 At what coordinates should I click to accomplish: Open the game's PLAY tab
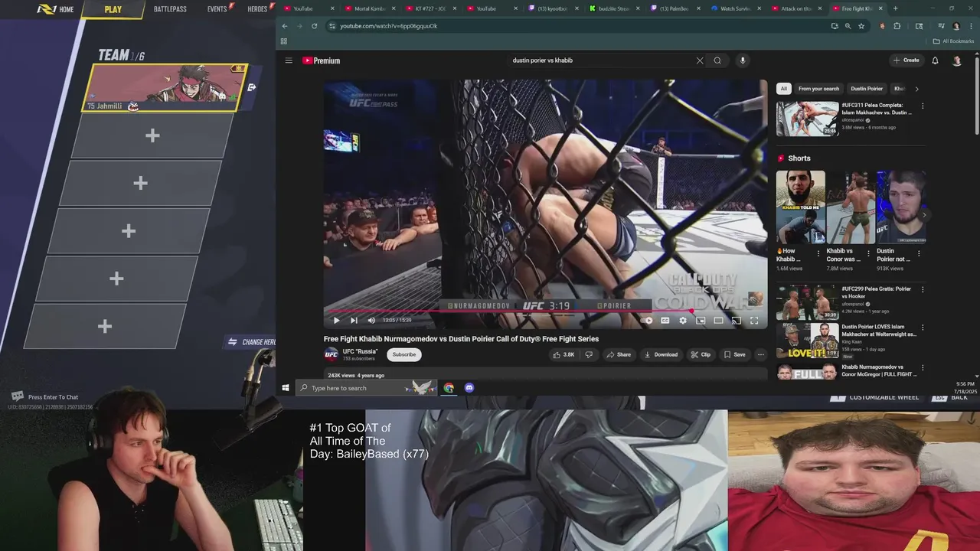click(x=113, y=9)
